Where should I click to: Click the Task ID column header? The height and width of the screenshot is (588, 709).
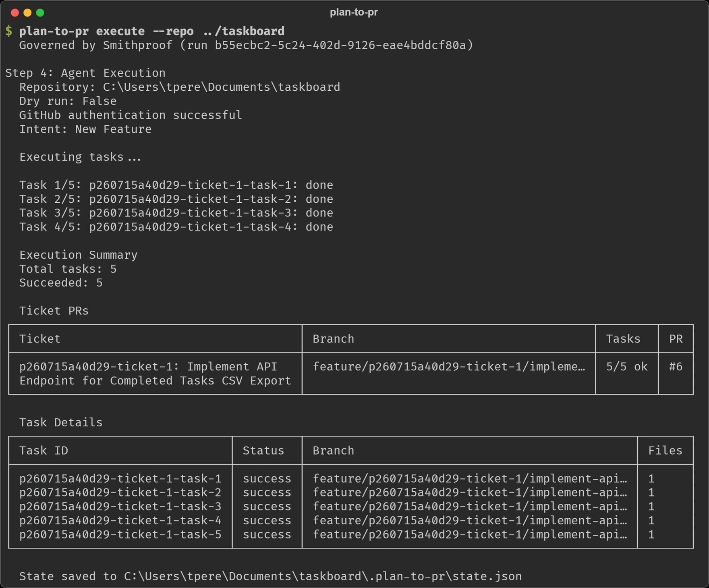coord(44,451)
